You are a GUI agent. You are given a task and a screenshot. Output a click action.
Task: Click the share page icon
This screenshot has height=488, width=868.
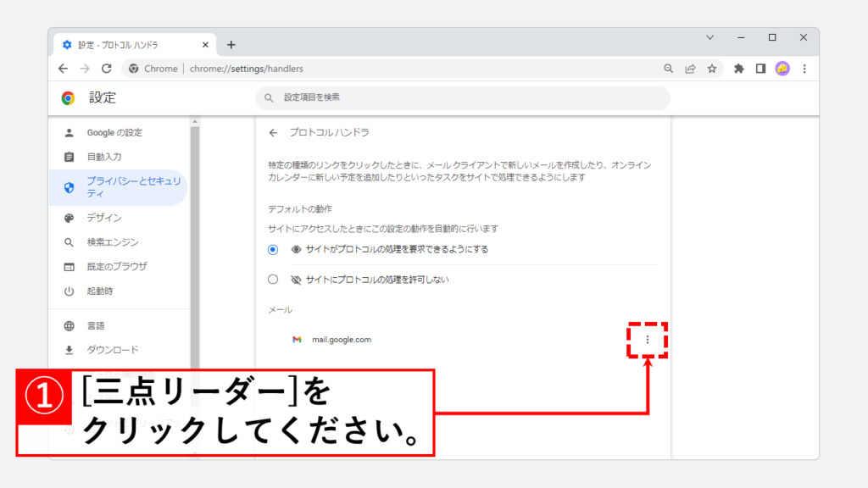click(x=690, y=69)
